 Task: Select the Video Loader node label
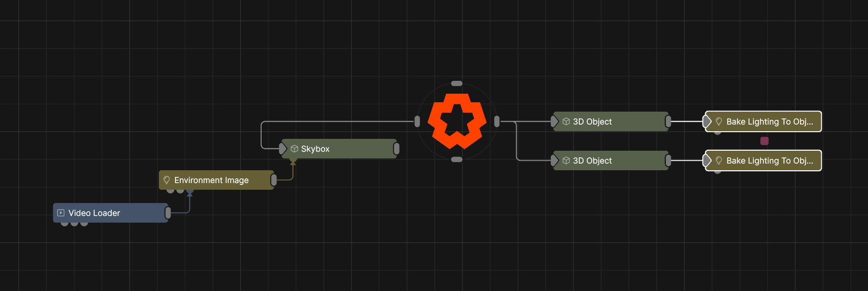click(x=94, y=213)
